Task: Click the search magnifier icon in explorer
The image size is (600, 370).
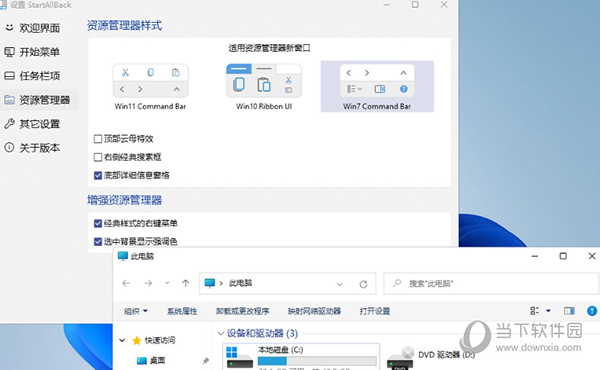Action: (397, 283)
